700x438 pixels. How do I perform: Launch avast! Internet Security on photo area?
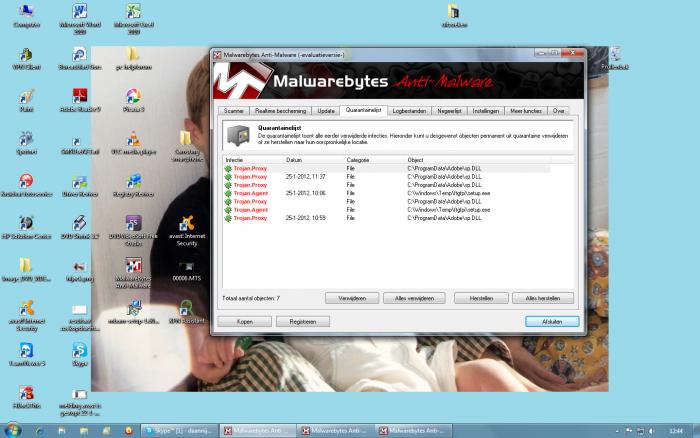[187, 231]
